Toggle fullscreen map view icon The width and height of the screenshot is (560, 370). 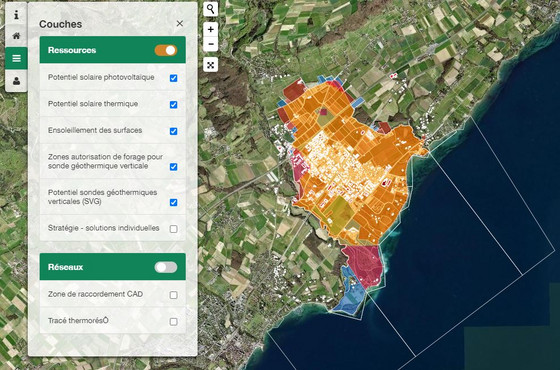(211, 65)
